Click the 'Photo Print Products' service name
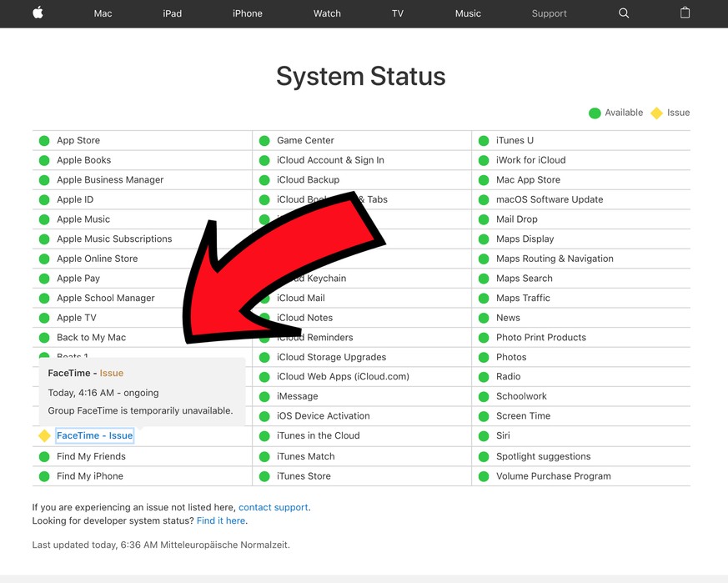 (541, 337)
